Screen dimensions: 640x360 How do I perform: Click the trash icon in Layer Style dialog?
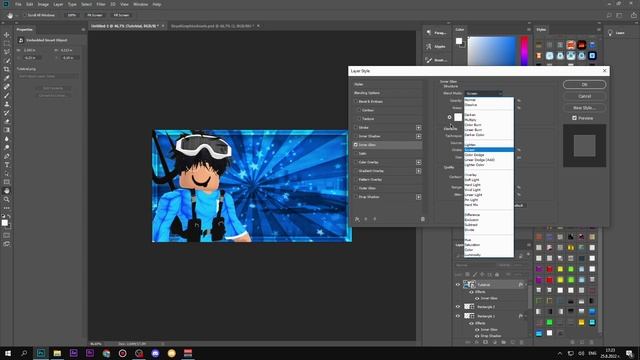tap(422, 219)
